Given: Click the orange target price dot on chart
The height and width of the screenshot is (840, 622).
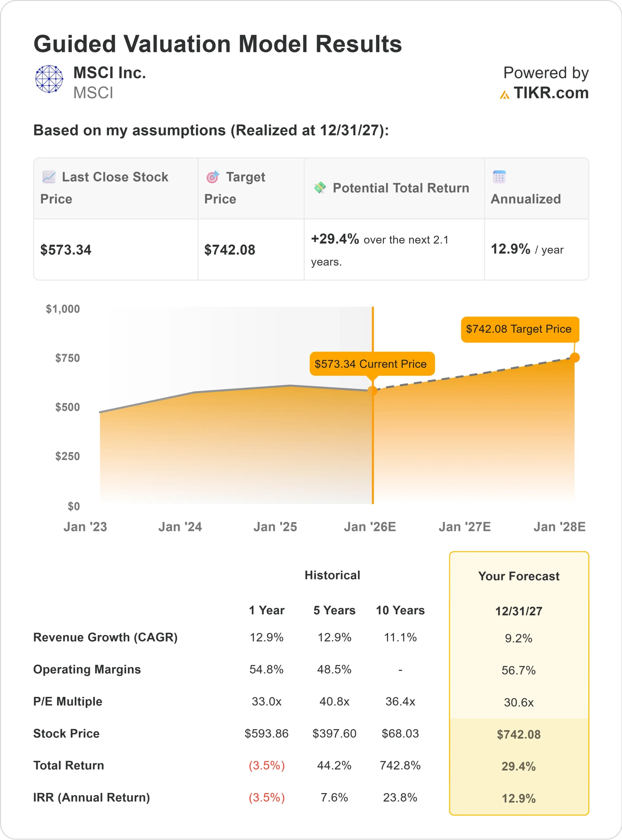Looking at the screenshot, I should [x=574, y=358].
